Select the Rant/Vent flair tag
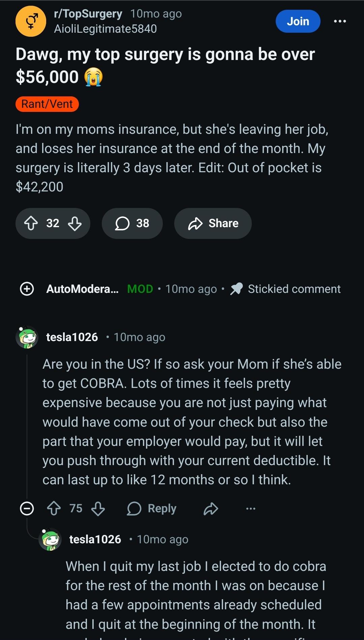Image resolution: width=364 pixels, height=640 pixels. point(47,104)
